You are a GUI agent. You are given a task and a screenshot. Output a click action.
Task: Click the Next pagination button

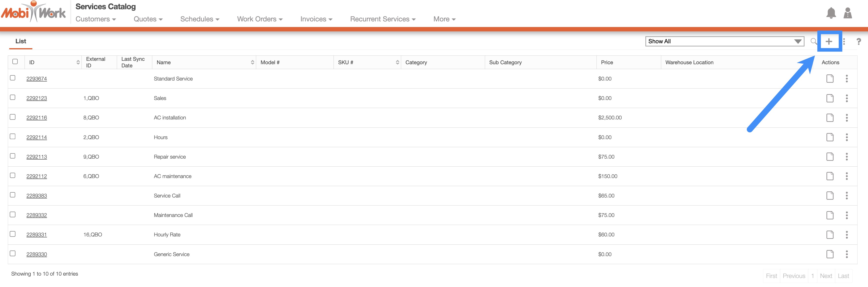tap(826, 276)
